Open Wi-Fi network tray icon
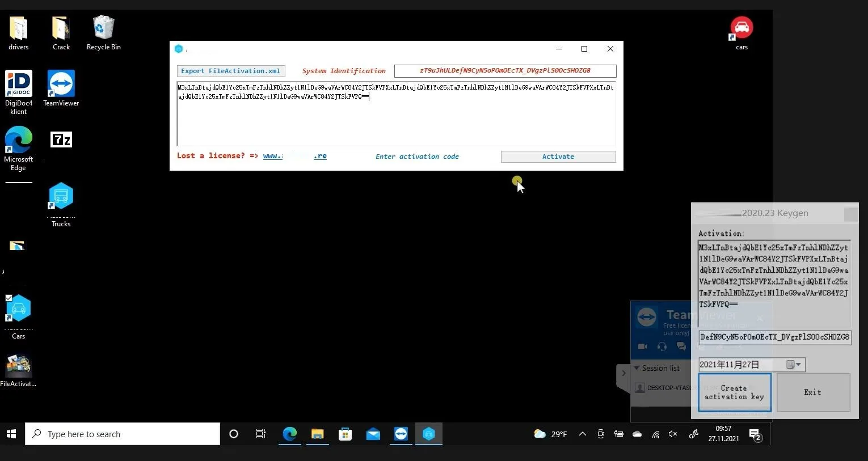The image size is (868, 461). [x=655, y=434]
